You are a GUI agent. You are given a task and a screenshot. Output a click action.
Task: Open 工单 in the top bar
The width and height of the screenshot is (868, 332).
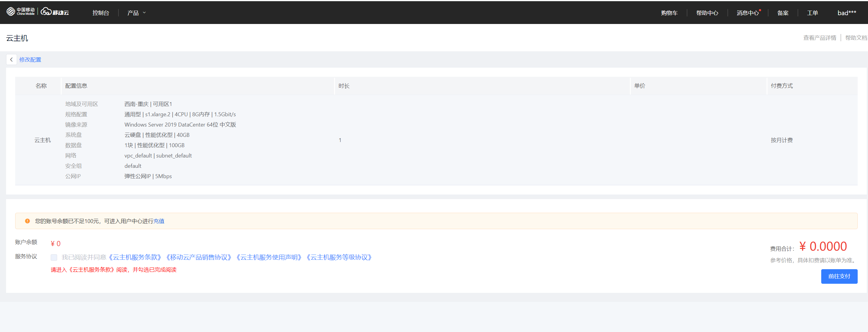pyautogui.click(x=812, y=13)
